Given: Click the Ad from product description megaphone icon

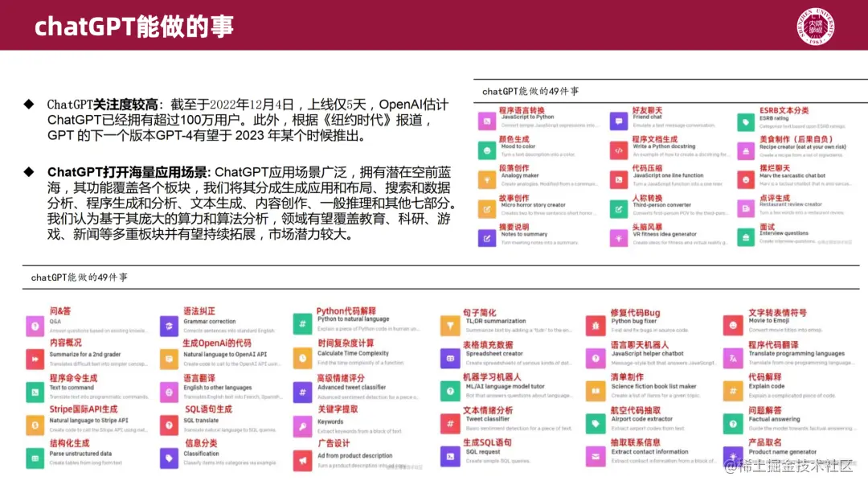Looking at the screenshot, I should [302, 460].
